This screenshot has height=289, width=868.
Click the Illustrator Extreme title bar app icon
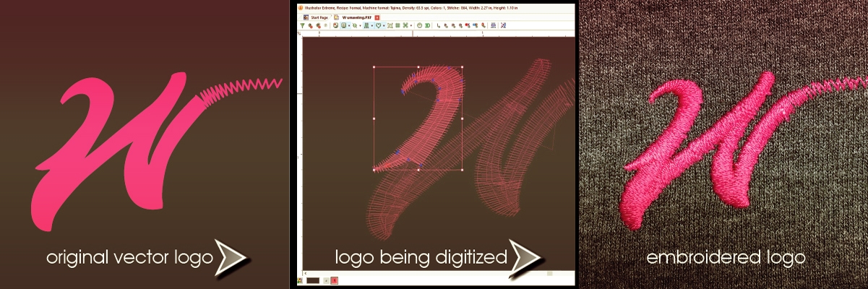click(300, 7)
